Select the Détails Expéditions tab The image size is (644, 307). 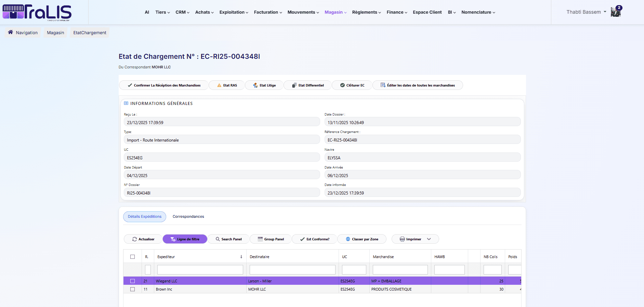(145, 217)
